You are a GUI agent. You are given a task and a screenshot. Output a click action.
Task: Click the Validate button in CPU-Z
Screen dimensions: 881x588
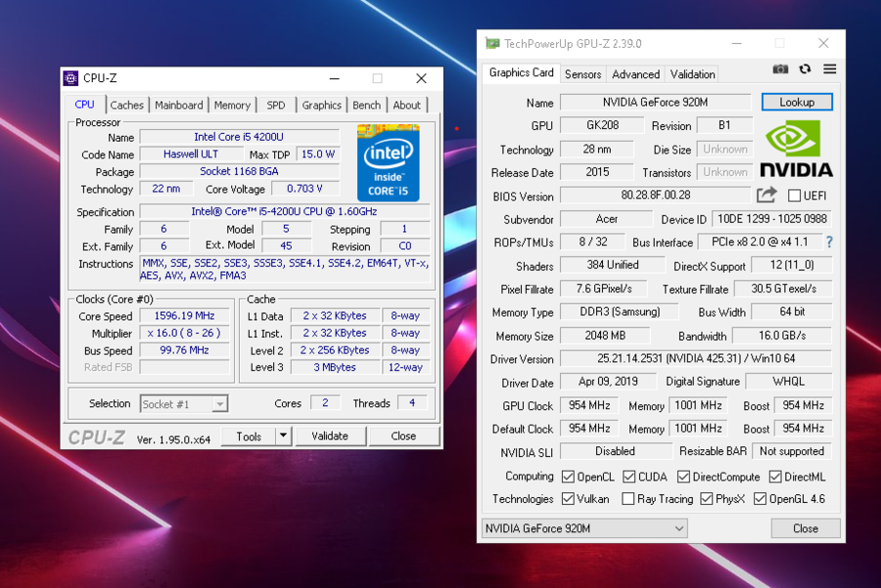tap(330, 436)
